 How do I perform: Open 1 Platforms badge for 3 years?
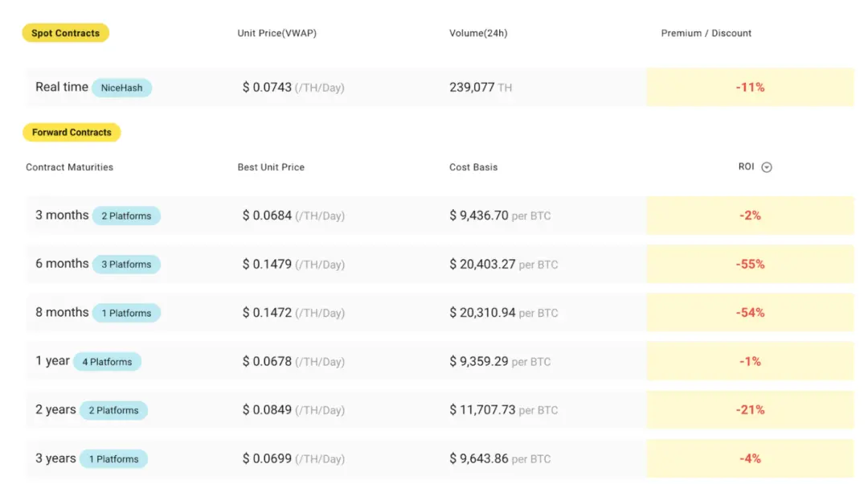(x=113, y=459)
